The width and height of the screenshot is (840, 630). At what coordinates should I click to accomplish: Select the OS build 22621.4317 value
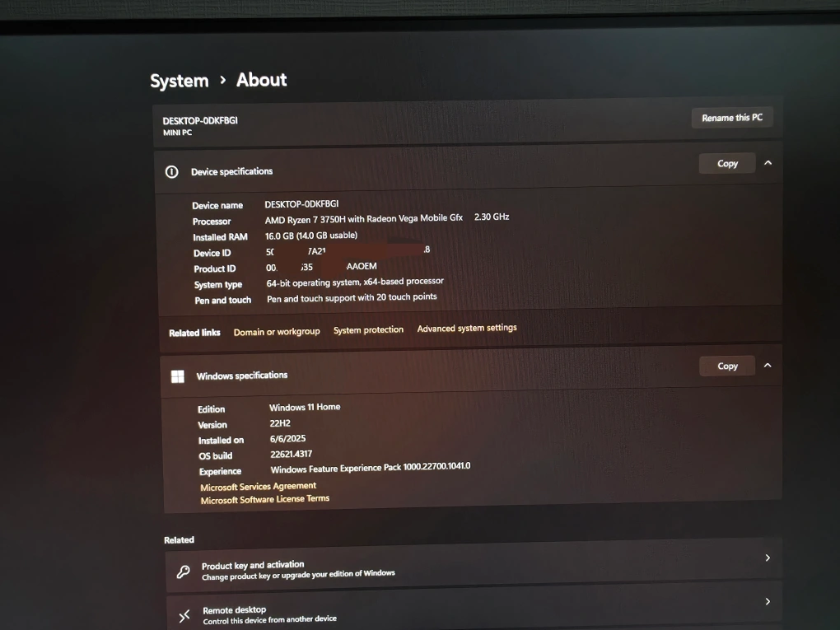coord(291,455)
